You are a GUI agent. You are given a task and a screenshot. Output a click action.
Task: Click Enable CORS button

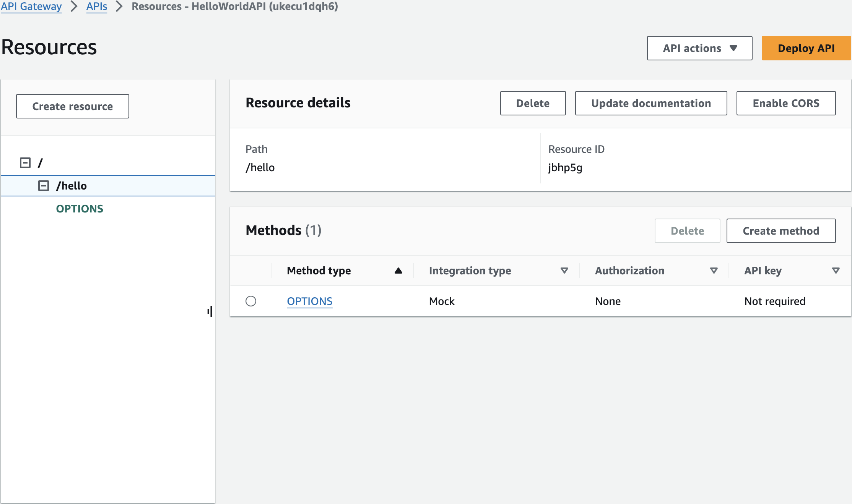(786, 103)
